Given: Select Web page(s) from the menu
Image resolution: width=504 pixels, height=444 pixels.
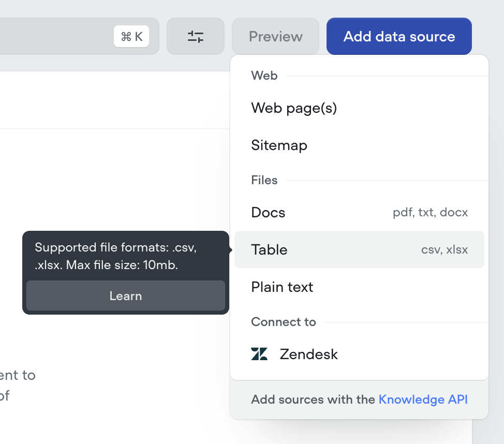Looking at the screenshot, I should [294, 108].
